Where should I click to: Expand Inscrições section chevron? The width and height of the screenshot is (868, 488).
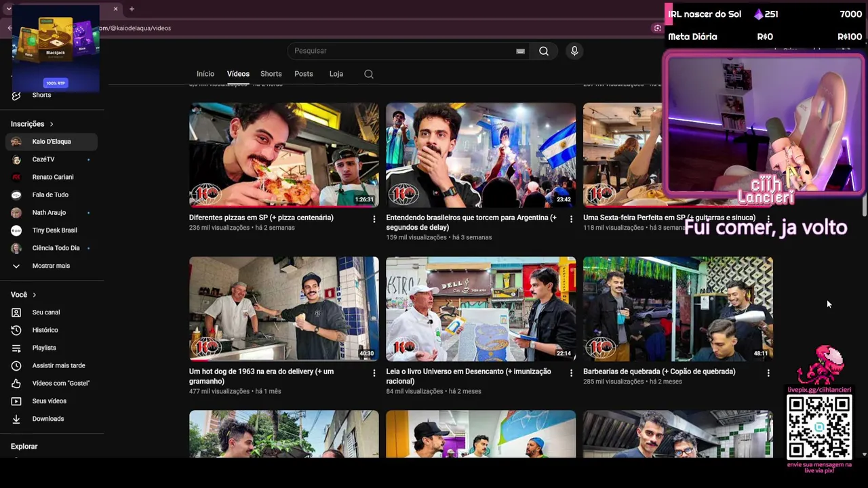point(51,124)
